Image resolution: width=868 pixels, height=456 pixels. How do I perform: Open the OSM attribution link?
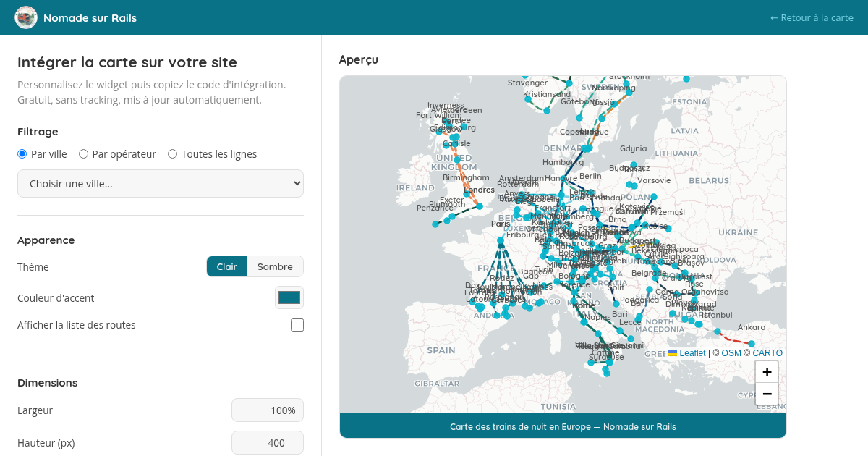731,353
